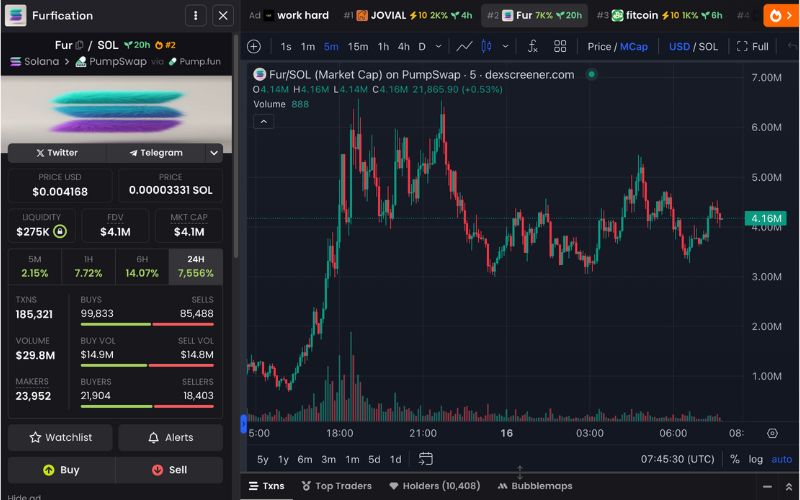Select the 5M change tab
Screen dimensions: 800x500
click(x=35, y=266)
